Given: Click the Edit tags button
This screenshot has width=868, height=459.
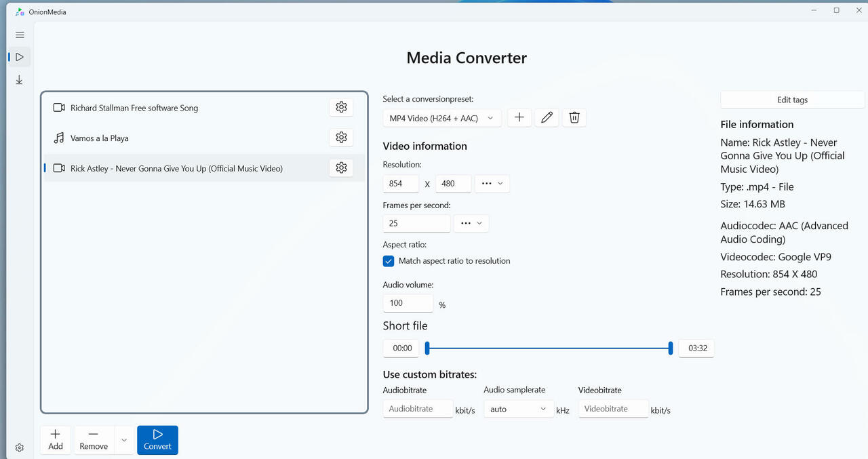Looking at the screenshot, I should click(x=792, y=100).
